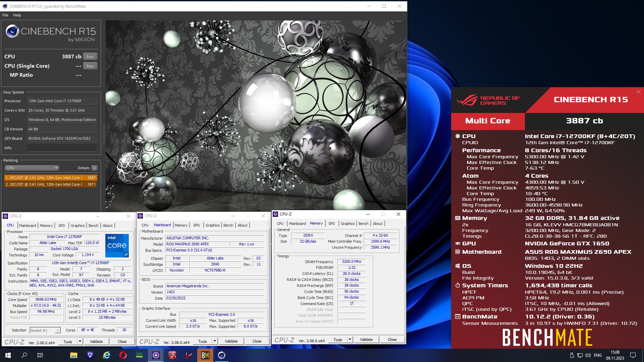The image size is (644, 362).
Task: Close the BenchMate result panel with X
Action: (638, 92)
